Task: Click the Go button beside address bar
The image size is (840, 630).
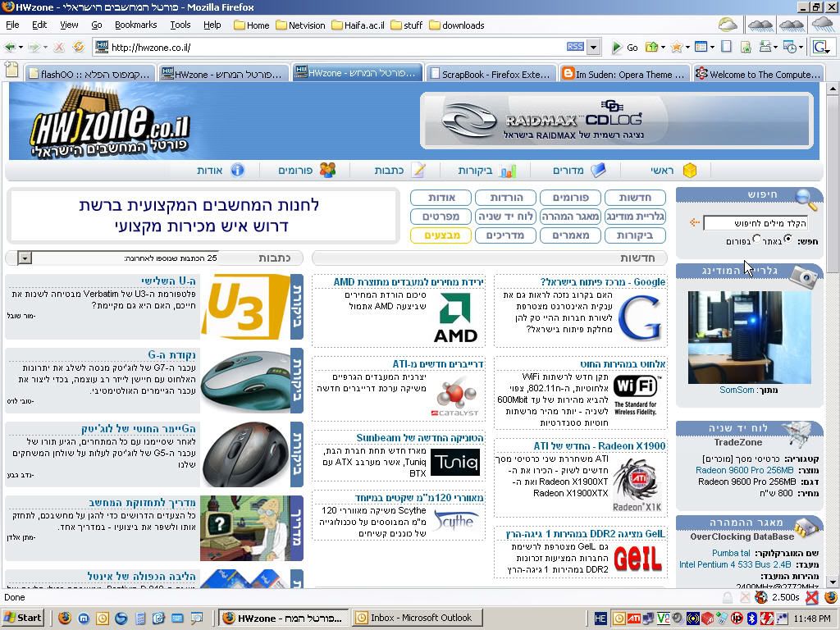Action: (x=625, y=47)
